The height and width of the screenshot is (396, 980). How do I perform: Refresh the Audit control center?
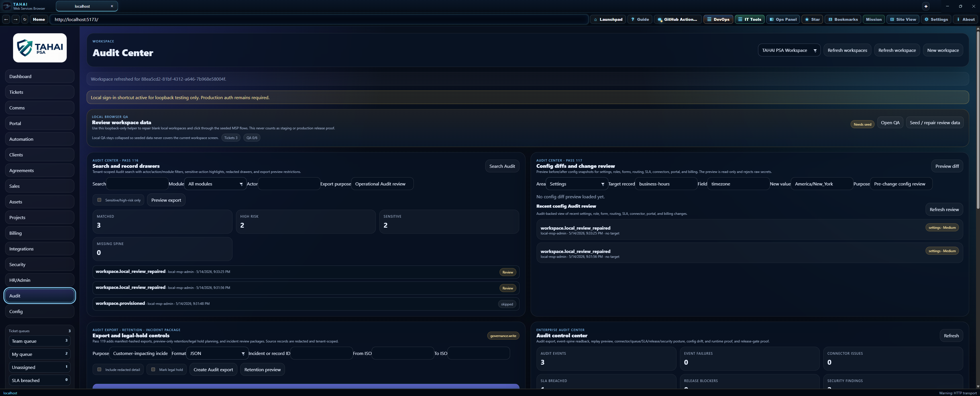[951, 336]
